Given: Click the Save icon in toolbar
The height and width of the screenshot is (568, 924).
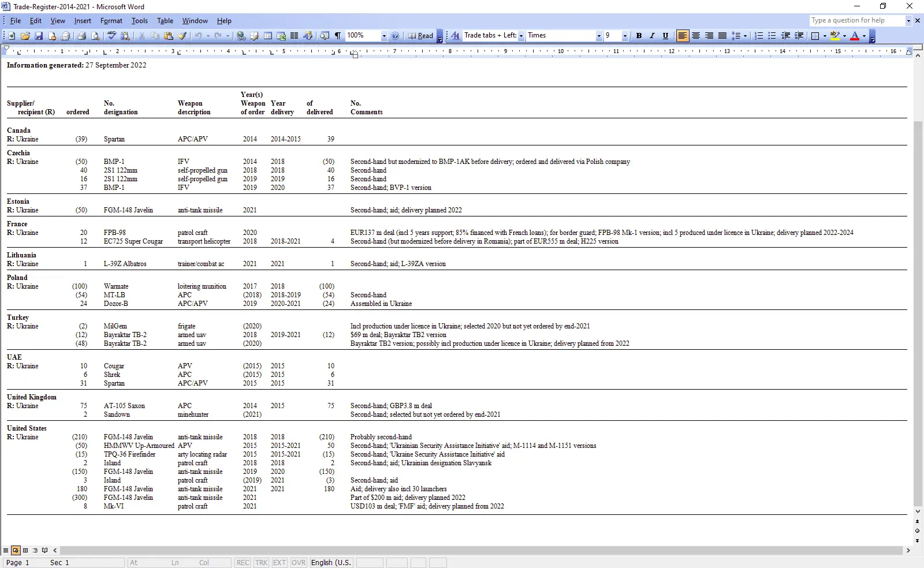Looking at the screenshot, I should point(39,36).
